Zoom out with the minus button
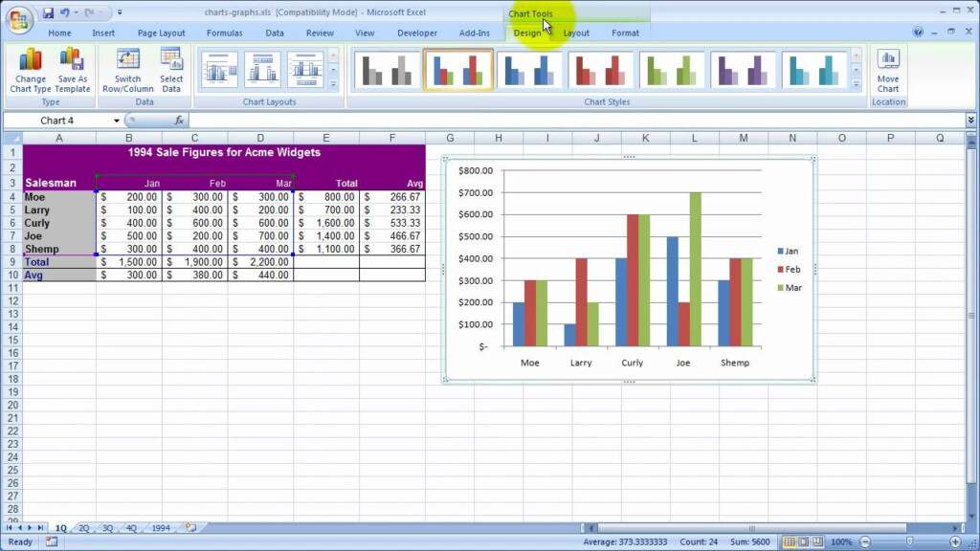This screenshot has width=980, height=551. pyautogui.click(x=865, y=541)
